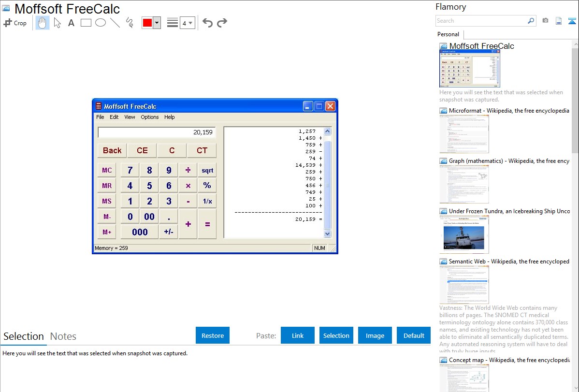Open the Microformat Wikipedia snapshot thumbnail
Viewport: 579px width, 392px height.
tap(464, 134)
